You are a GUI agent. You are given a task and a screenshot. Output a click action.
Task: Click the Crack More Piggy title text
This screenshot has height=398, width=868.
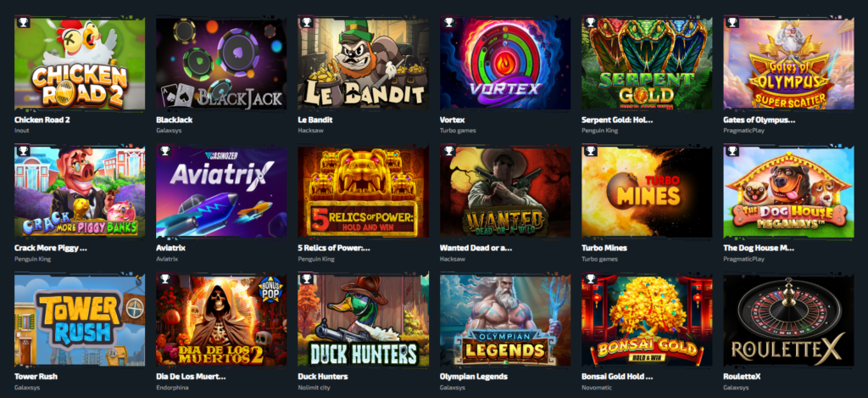click(x=51, y=249)
